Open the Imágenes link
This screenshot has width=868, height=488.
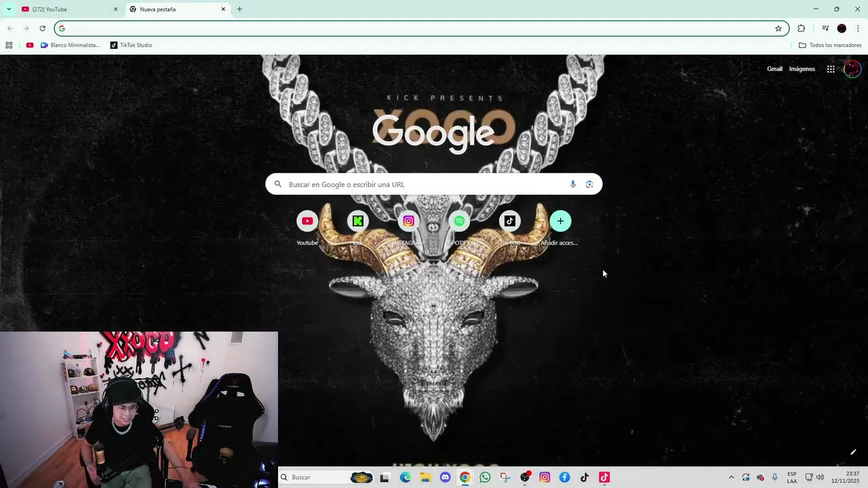(x=802, y=69)
